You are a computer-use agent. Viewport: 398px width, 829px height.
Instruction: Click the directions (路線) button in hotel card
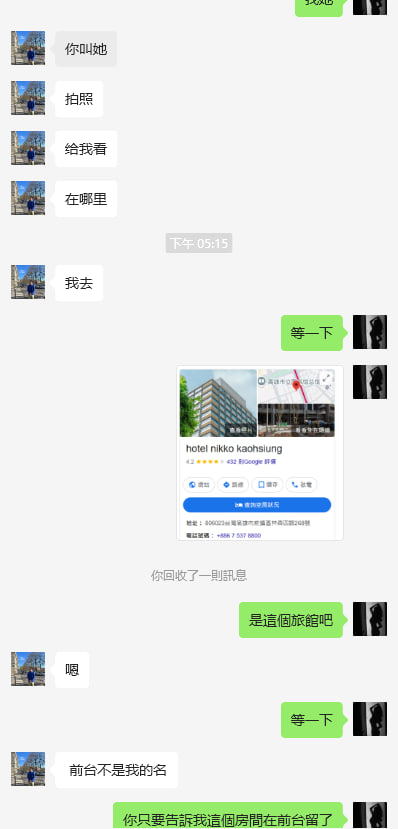point(233,485)
